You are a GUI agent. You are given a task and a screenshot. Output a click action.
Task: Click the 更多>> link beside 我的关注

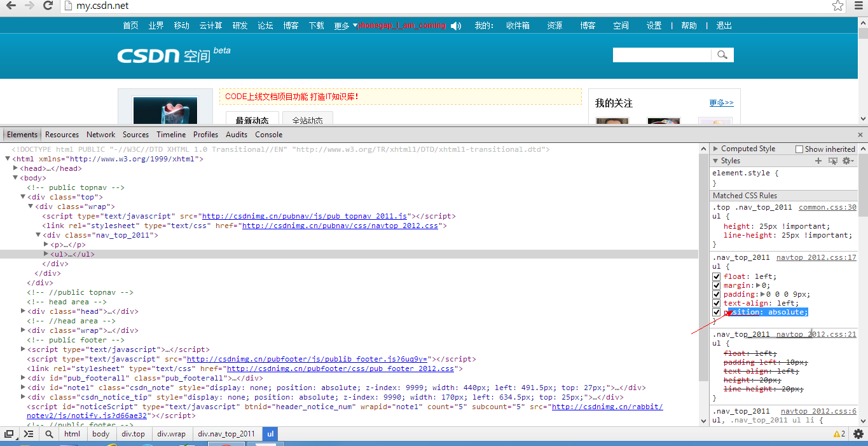click(x=721, y=103)
